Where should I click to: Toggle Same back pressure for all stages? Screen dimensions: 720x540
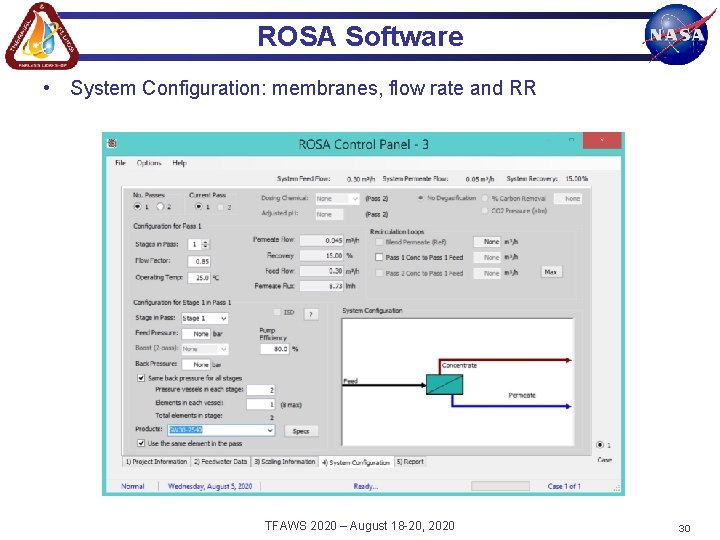141,378
